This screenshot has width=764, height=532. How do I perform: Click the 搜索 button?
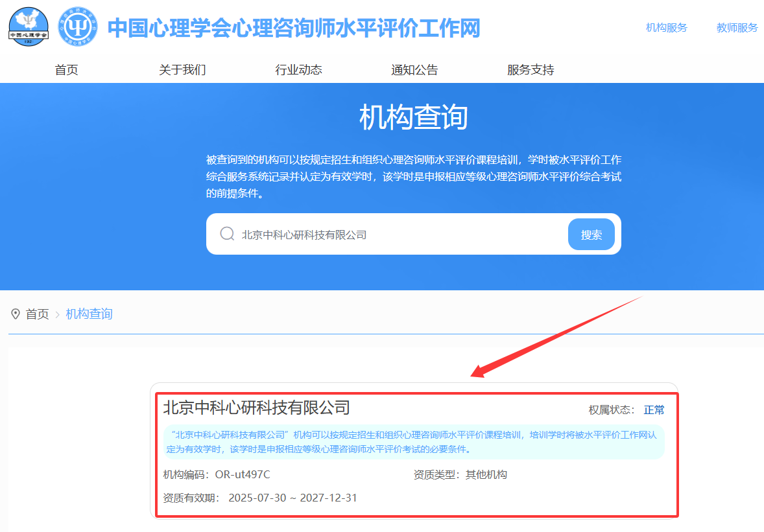click(x=591, y=235)
